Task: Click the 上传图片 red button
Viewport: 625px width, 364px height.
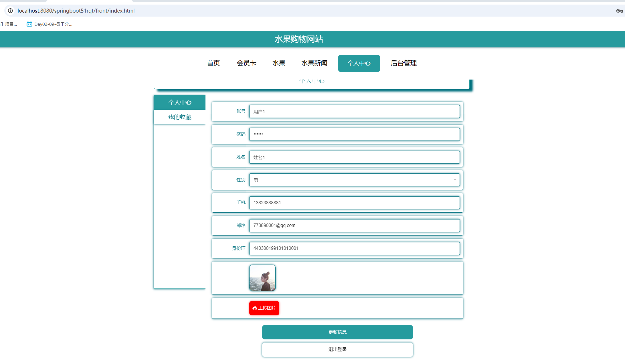Action: pyautogui.click(x=264, y=308)
